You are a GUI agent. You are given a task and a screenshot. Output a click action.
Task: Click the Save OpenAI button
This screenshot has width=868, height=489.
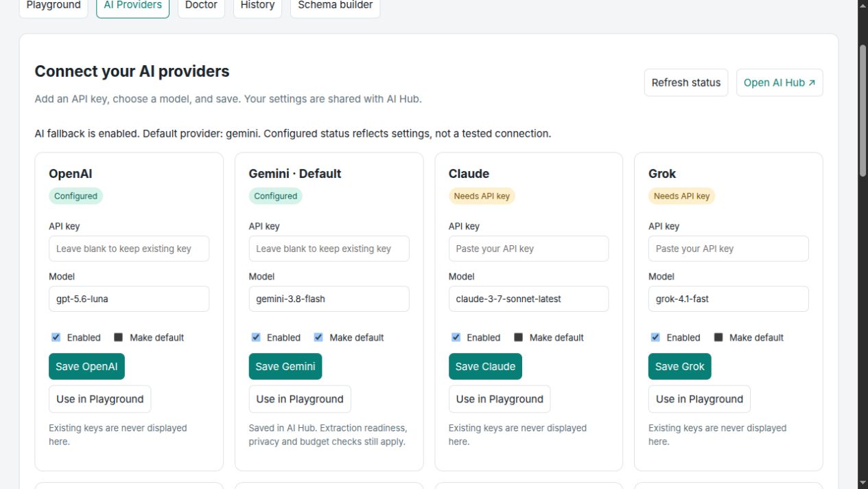pyautogui.click(x=86, y=366)
